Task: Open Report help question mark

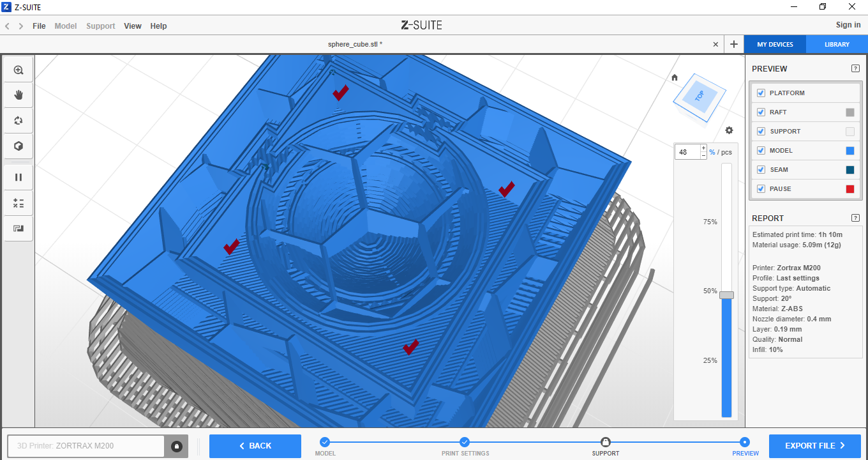Action: coord(855,218)
